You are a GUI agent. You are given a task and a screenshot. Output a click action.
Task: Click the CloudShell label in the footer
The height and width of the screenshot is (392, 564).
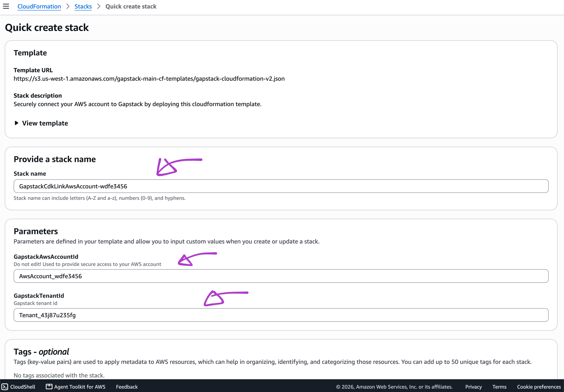(23, 387)
